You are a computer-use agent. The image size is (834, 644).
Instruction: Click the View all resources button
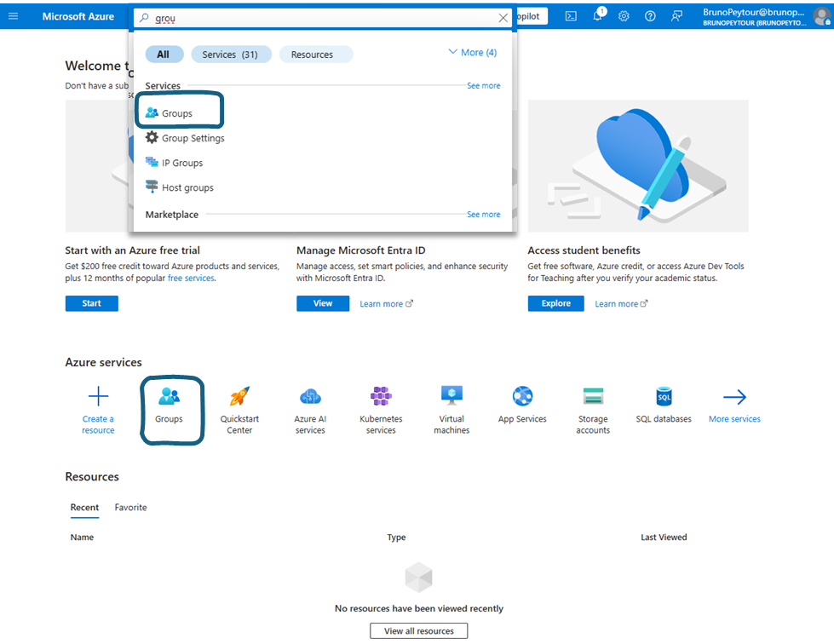[418, 631]
